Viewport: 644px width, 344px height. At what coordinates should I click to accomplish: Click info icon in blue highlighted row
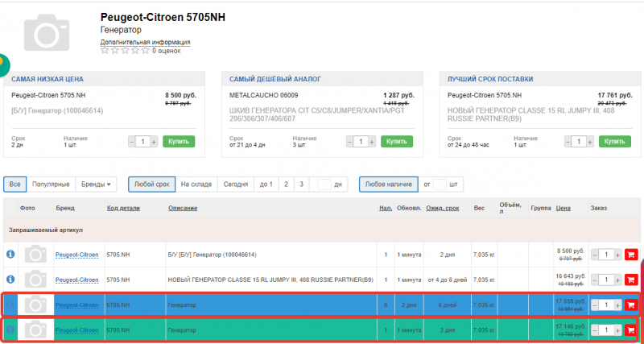[10, 305]
